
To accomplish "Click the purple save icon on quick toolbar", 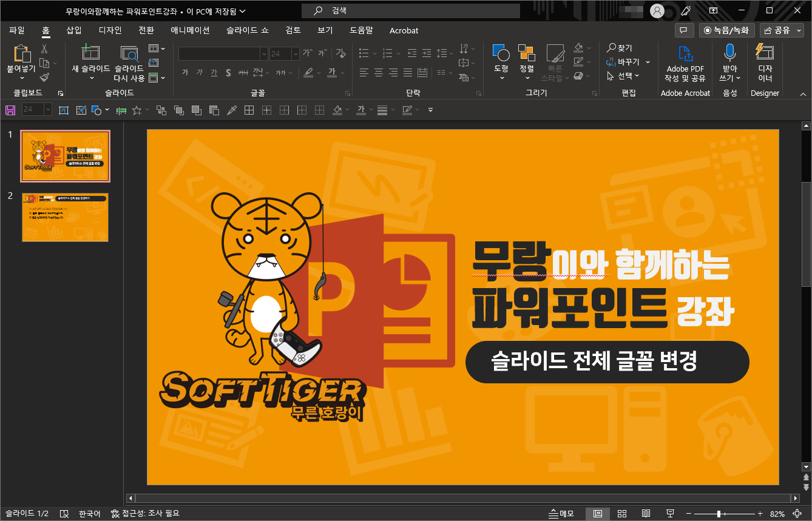I will click(10, 110).
